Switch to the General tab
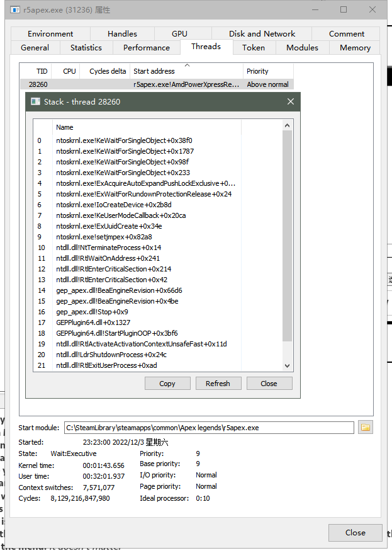 35,48
